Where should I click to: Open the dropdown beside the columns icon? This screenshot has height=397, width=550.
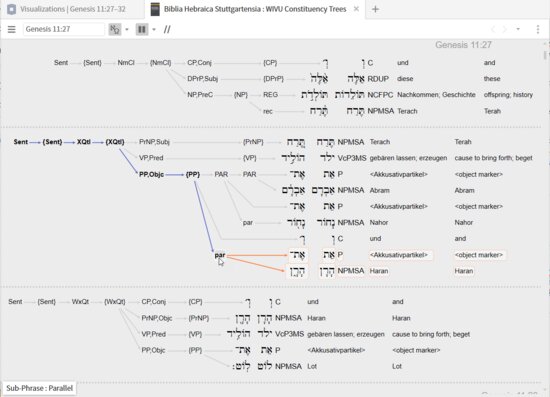[154, 29]
